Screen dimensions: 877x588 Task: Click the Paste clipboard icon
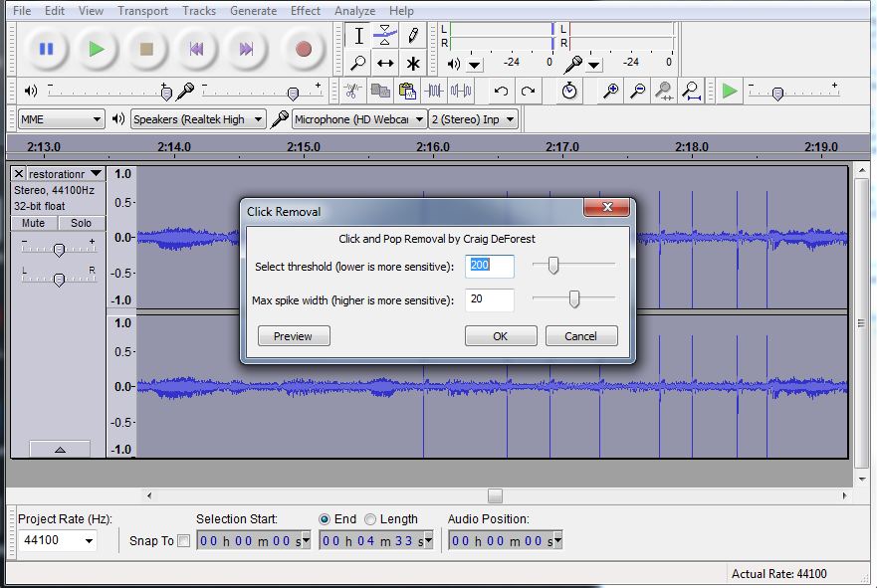click(407, 91)
